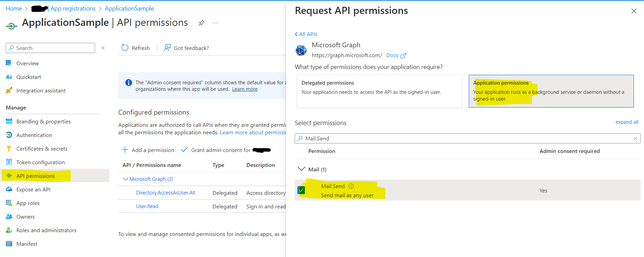Screen dimensions: 644x257
Task: Click Learn more about permissions link
Action: click(x=253, y=133)
